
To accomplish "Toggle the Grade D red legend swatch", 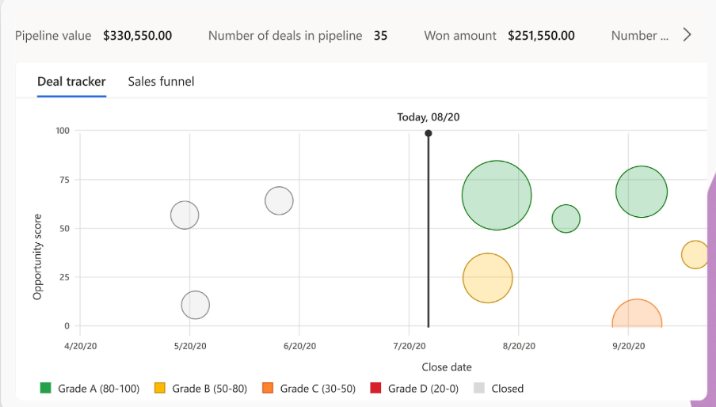I will click(x=376, y=388).
